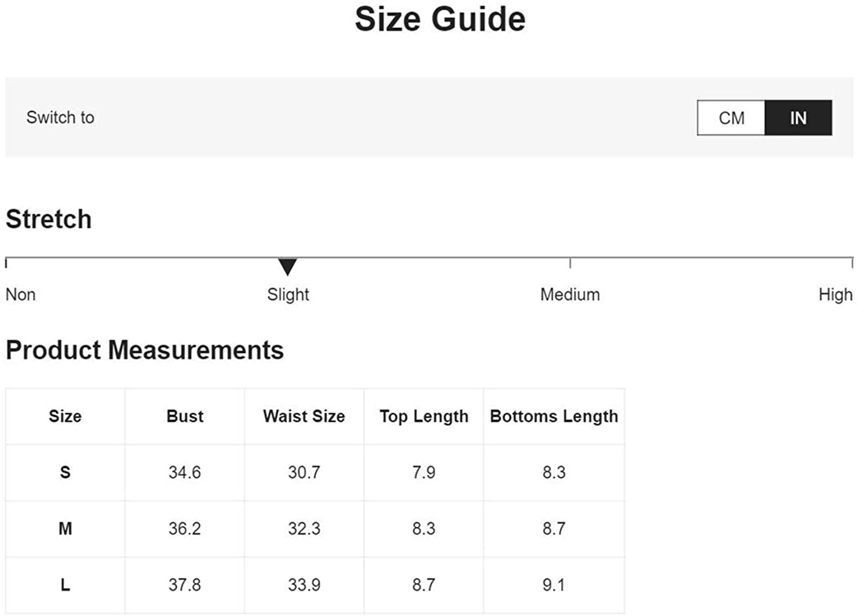Screen dimensions: 858x616
Task: Click the 34.6 bust value for S
Action: (x=185, y=472)
